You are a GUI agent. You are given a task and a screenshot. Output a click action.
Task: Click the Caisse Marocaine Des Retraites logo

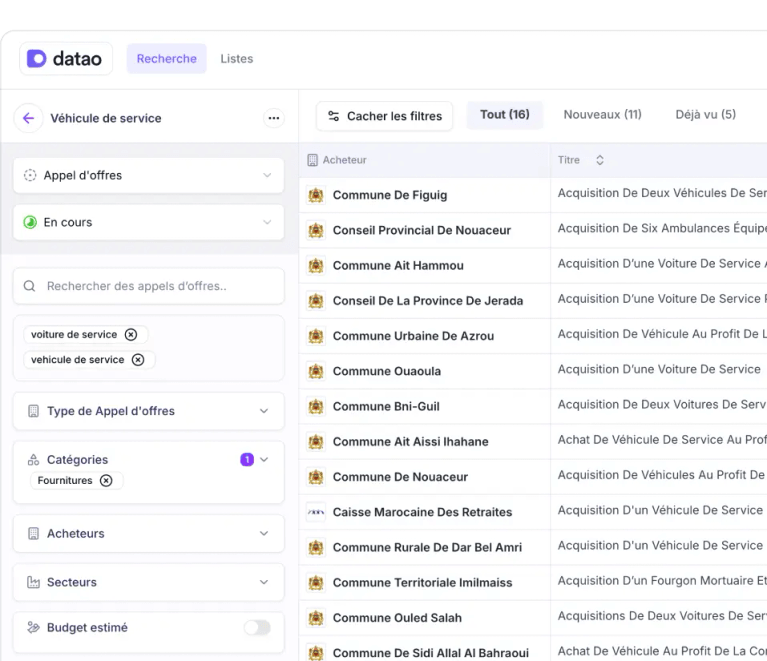(x=316, y=512)
